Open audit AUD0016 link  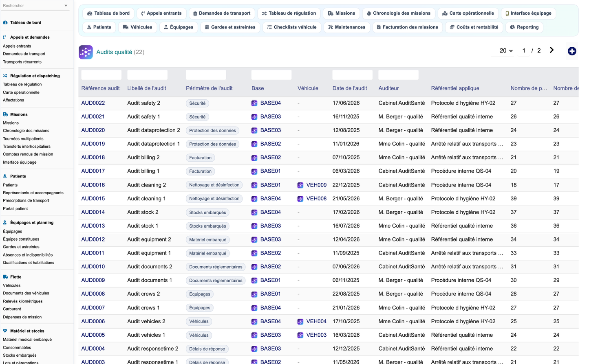[93, 185]
